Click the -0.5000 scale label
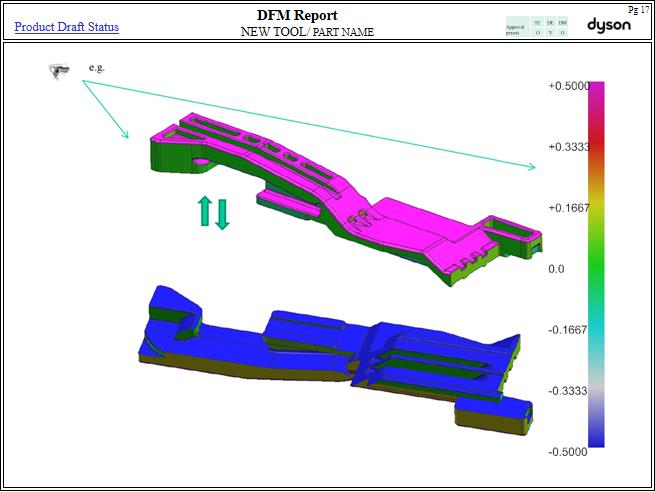The image size is (655, 492). (x=568, y=452)
